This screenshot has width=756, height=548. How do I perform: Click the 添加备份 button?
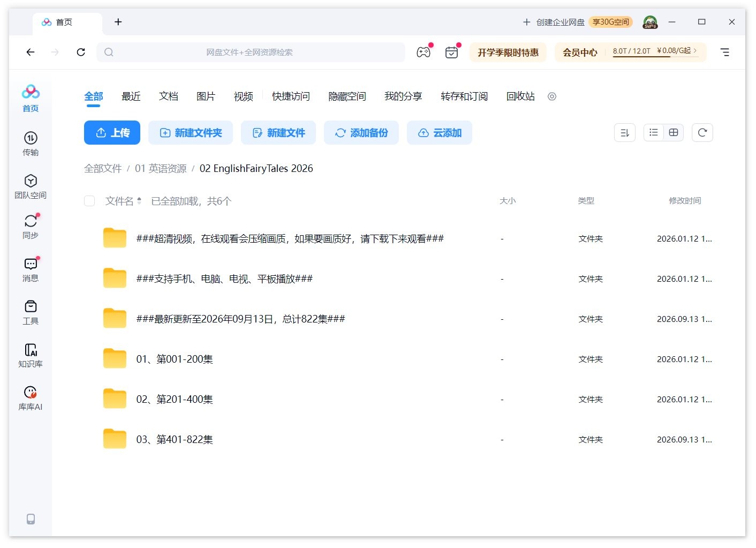(361, 132)
